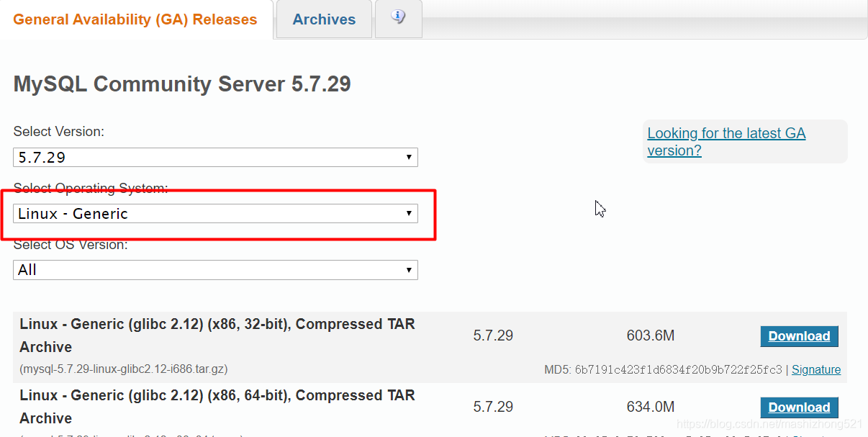Expand the Select OS Version dropdown showing All
The image size is (868, 437).
[x=215, y=270]
